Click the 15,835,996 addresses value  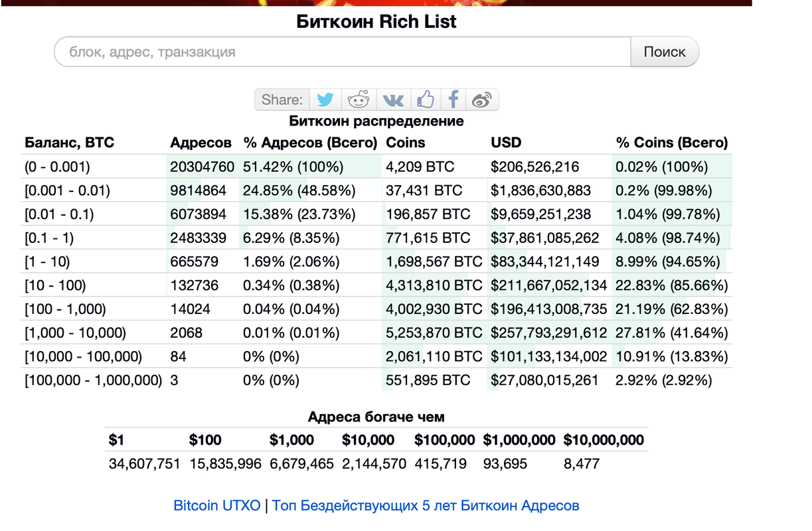point(226,464)
